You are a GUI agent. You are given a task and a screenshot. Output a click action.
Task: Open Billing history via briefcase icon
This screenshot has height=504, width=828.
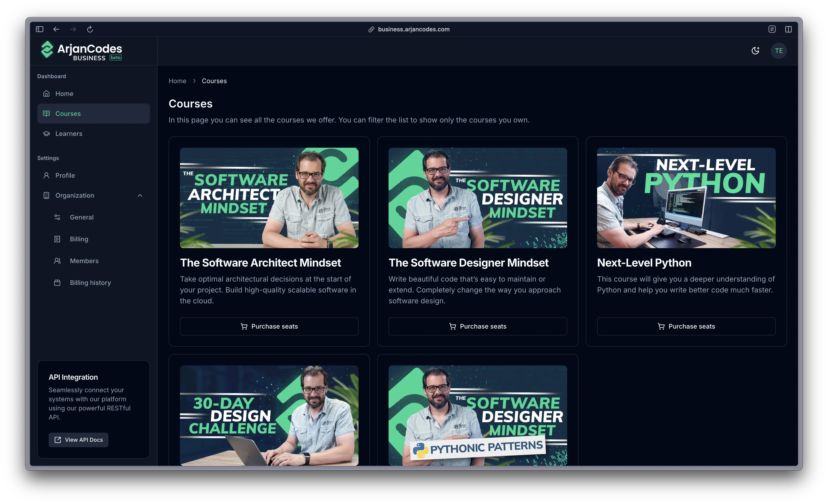pyautogui.click(x=57, y=283)
